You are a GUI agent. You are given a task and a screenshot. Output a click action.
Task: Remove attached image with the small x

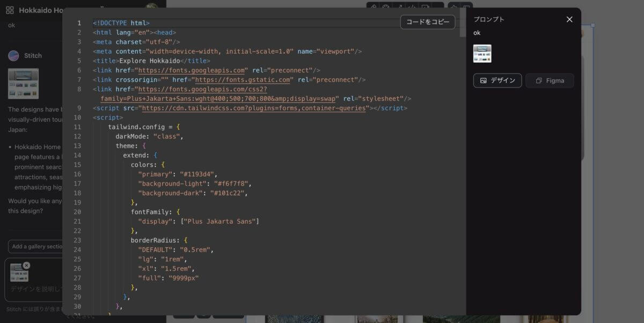27,266
